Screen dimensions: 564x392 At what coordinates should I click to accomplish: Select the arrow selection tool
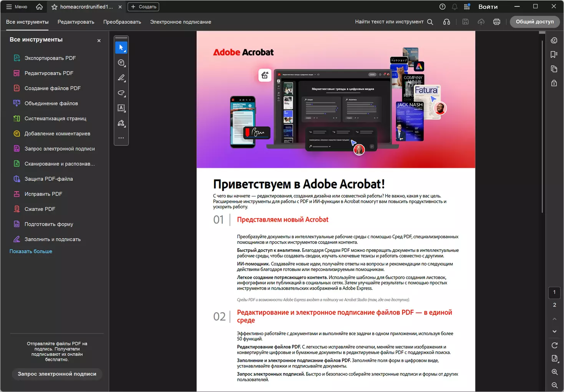point(121,48)
